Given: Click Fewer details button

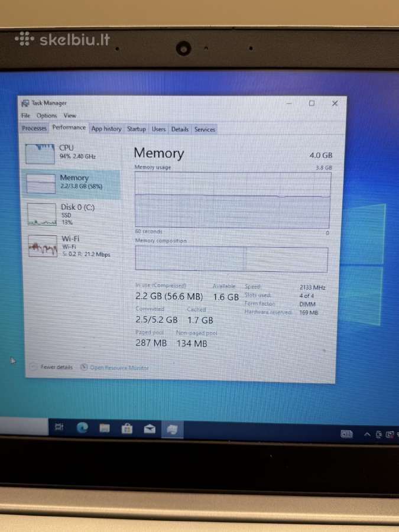Looking at the screenshot, I should point(56,366).
